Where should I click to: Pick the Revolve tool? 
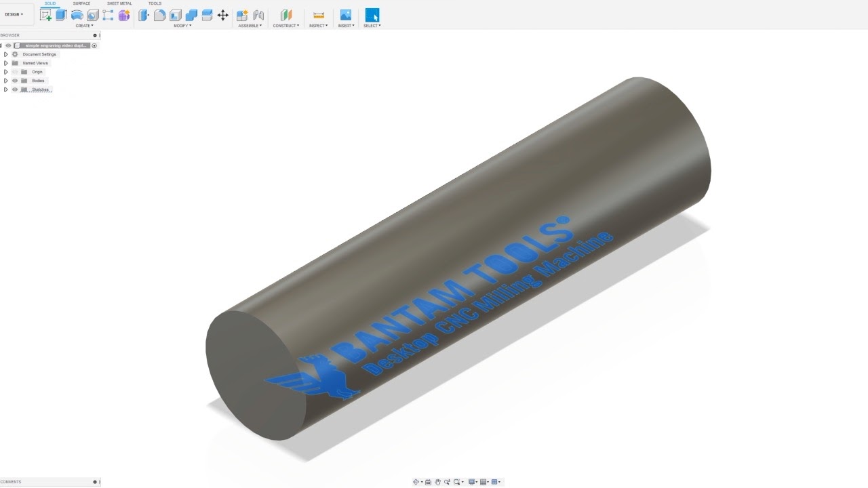(77, 15)
